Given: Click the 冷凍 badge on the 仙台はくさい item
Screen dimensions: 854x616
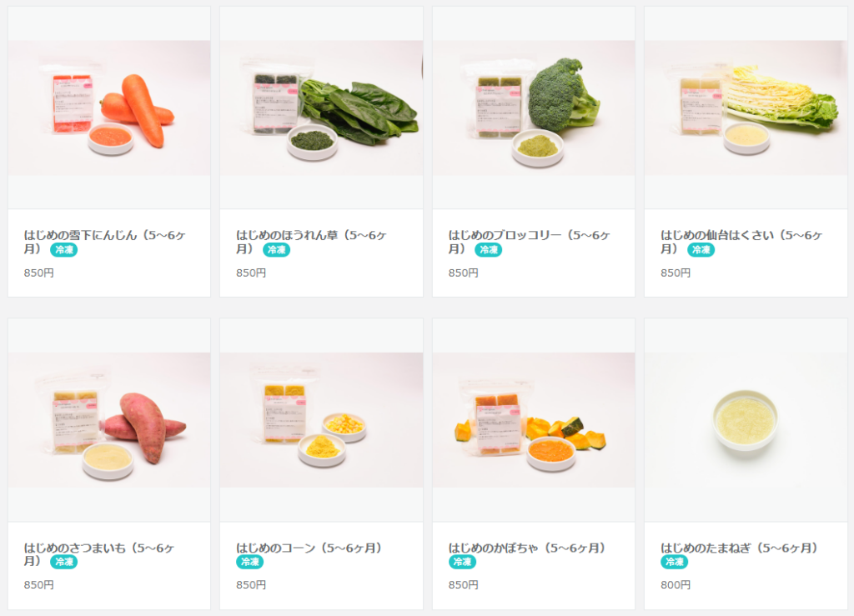Looking at the screenshot, I should pos(701,250).
